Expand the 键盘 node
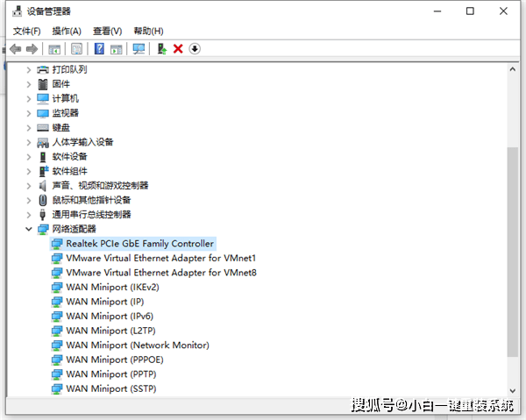 [29, 128]
